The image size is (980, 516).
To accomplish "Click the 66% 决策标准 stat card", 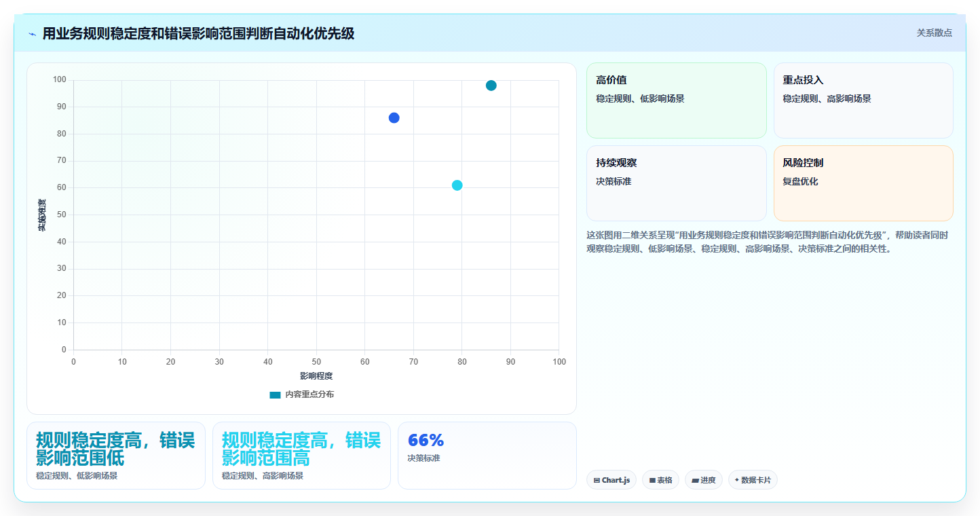I will click(x=487, y=456).
